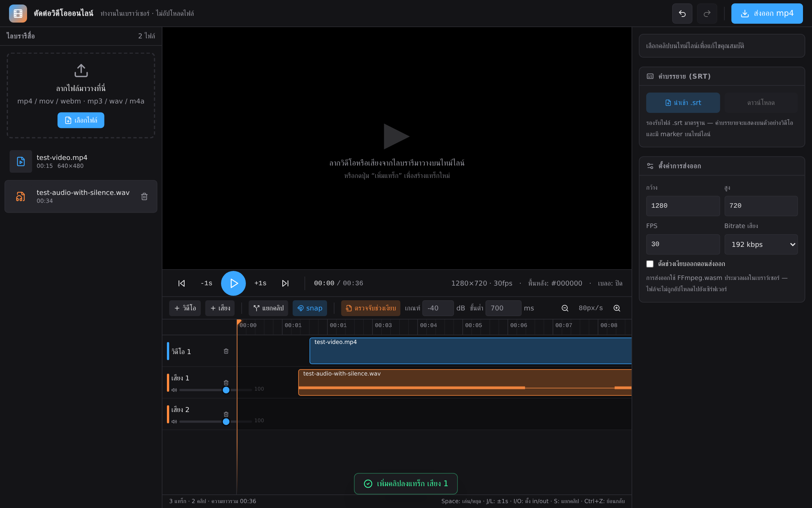812x508 pixels.
Task: Click the large play triangle in preview
Action: [x=396, y=136]
